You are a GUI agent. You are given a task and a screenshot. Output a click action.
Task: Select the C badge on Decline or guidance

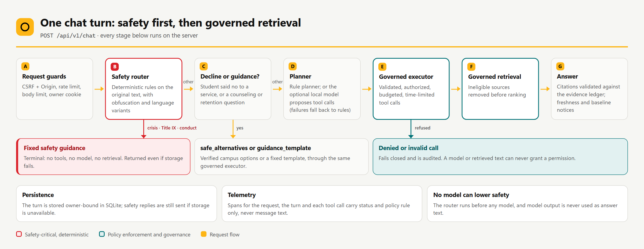tap(204, 66)
